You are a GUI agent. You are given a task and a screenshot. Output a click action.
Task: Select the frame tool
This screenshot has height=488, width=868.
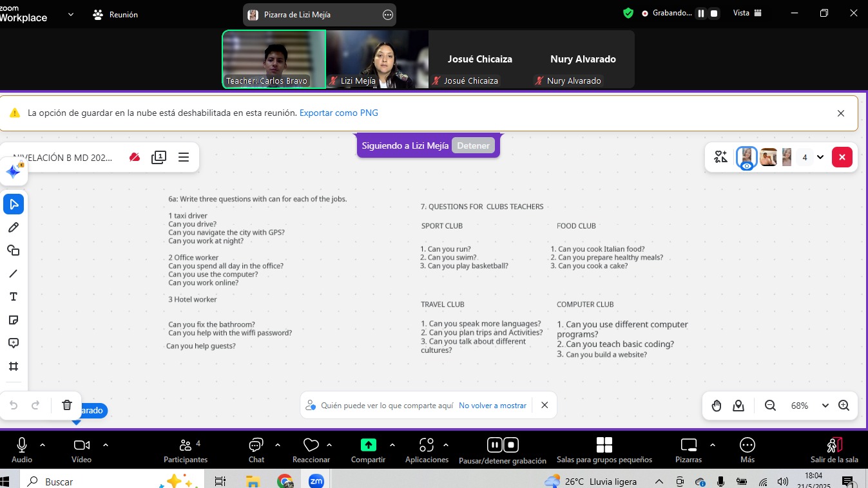point(14,366)
